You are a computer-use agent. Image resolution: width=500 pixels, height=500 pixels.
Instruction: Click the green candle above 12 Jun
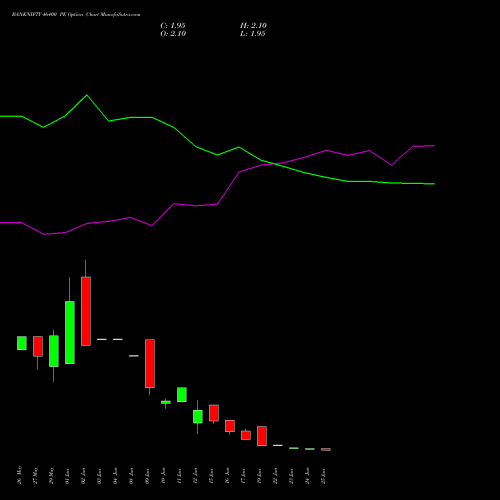pos(198,417)
